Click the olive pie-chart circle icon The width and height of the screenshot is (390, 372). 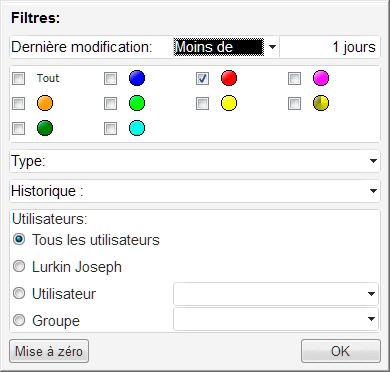[x=321, y=103]
